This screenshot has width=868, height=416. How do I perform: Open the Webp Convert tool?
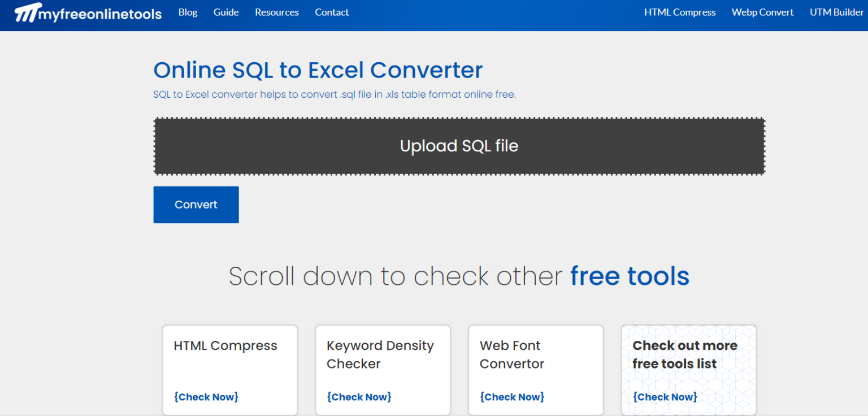(762, 12)
